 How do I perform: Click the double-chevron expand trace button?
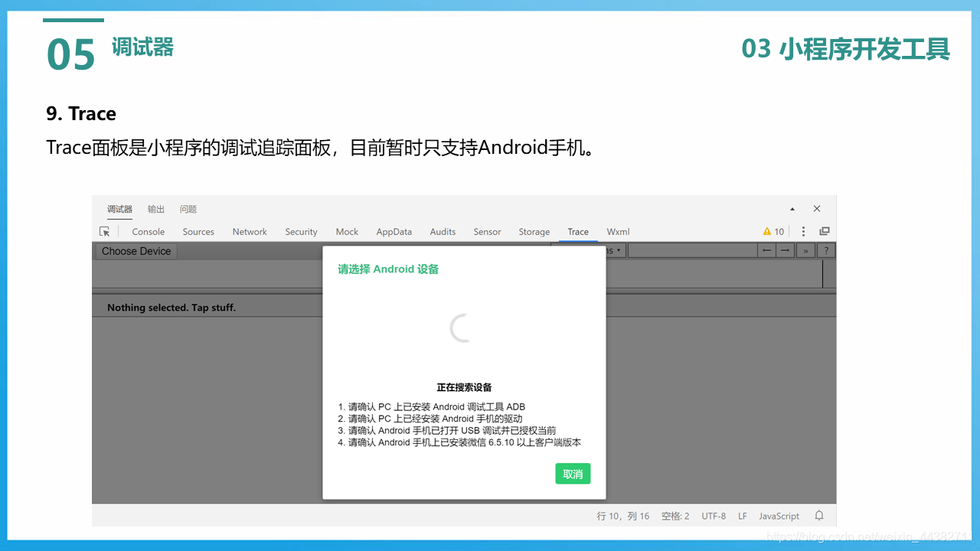[805, 250]
